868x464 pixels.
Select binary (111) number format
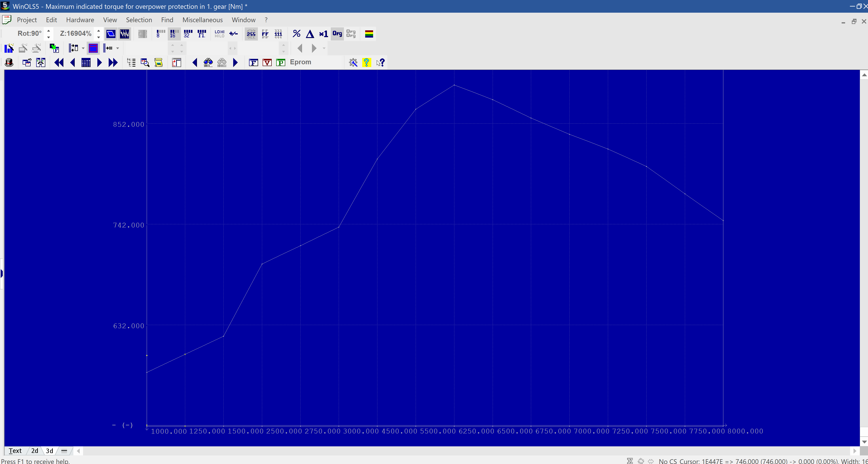278,34
